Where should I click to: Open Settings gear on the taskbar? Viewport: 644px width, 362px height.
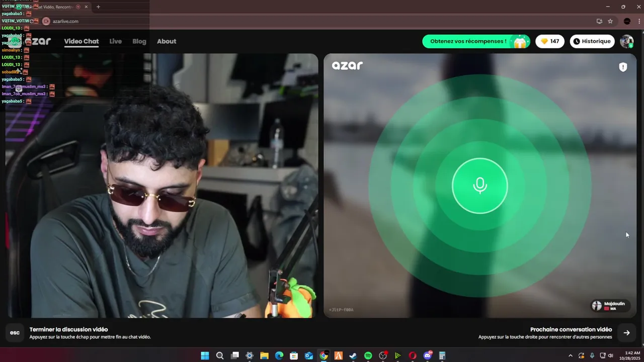pyautogui.click(x=250, y=355)
